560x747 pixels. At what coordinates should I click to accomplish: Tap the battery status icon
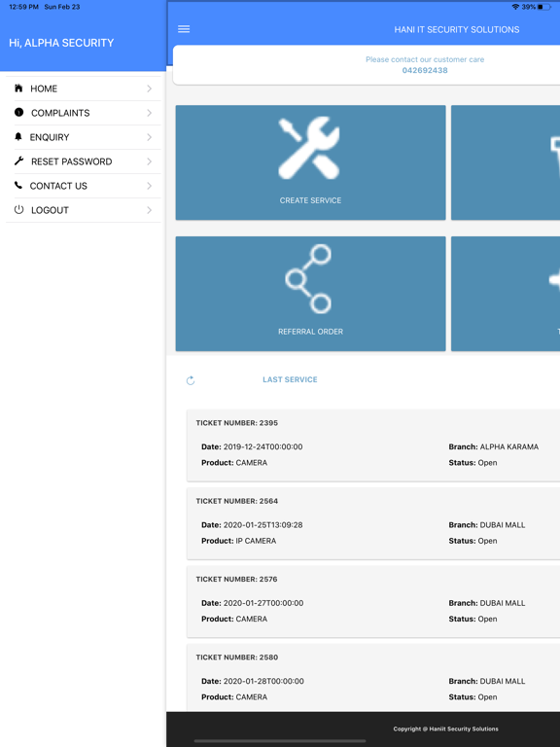(x=544, y=7)
